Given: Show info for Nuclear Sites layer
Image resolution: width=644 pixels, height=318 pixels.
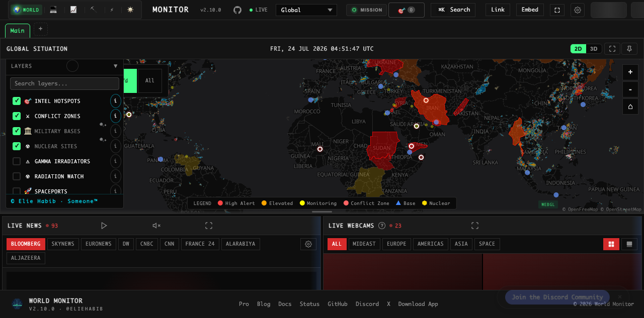Looking at the screenshot, I should click(x=116, y=146).
